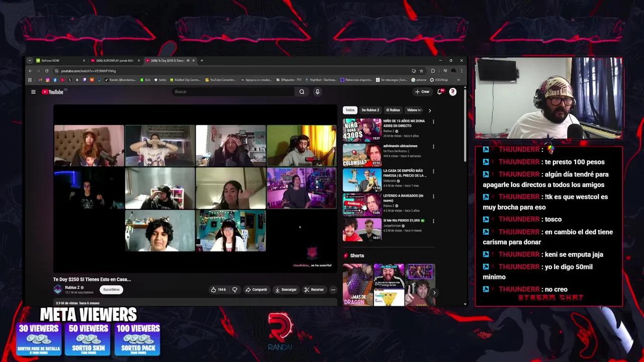This screenshot has width=644, height=362.
Task: Click the 3.9 M de vistas description text
Action: point(77,303)
